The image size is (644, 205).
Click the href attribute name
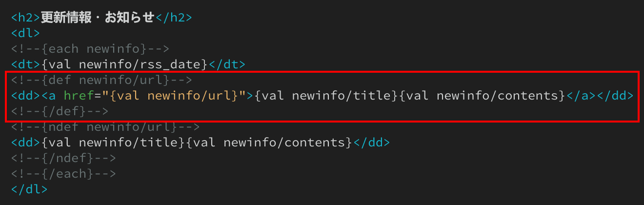click(x=79, y=96)
